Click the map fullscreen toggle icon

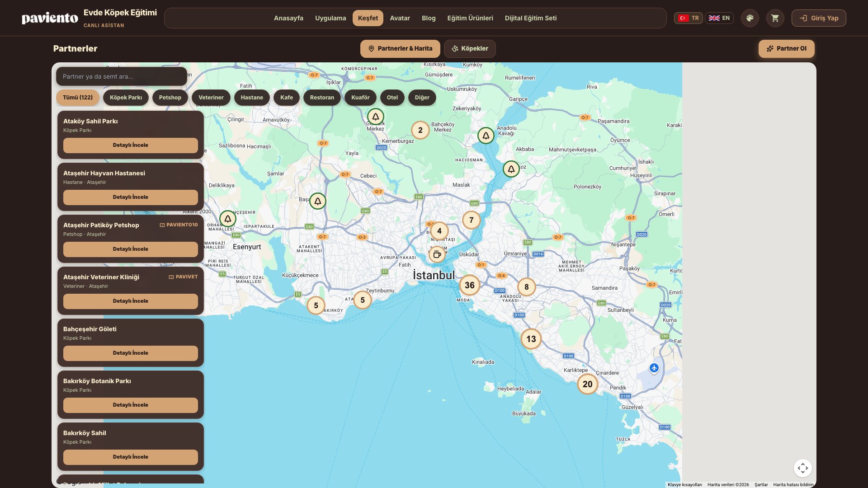coord(803,468)
